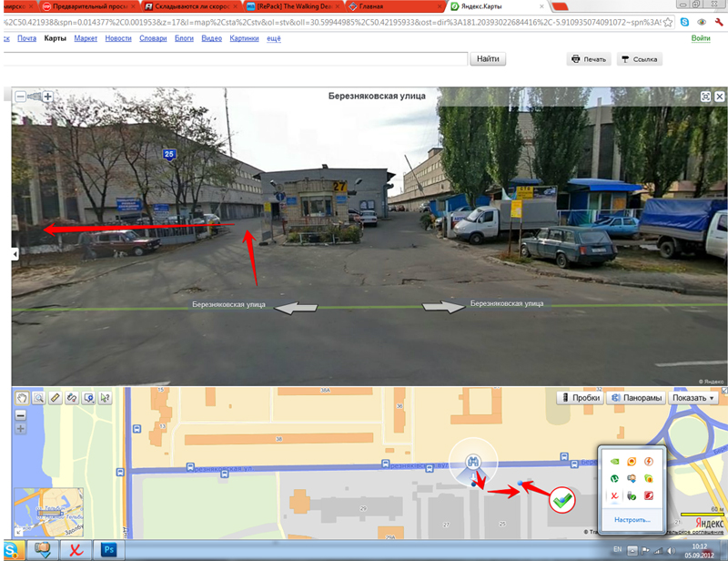
Task: Expand the ещё services menu
Action: [273, 38]
